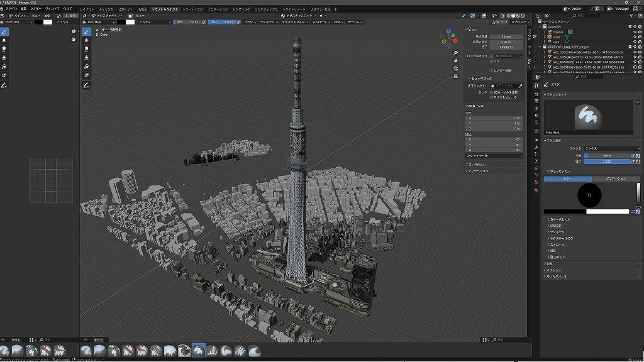This screenshot has height=362, width=644.
Task: Hide the Camera object in the outliner
Action: tap(635, 31)
